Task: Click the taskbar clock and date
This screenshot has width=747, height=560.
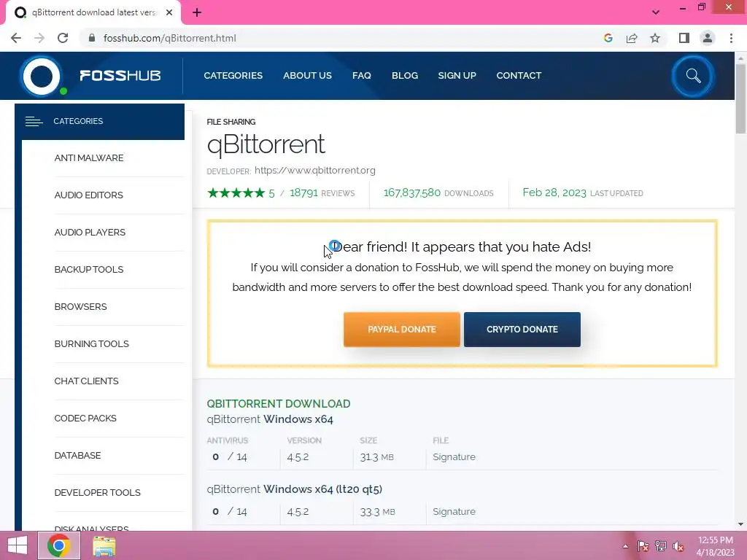Action: tap(715, 546)
